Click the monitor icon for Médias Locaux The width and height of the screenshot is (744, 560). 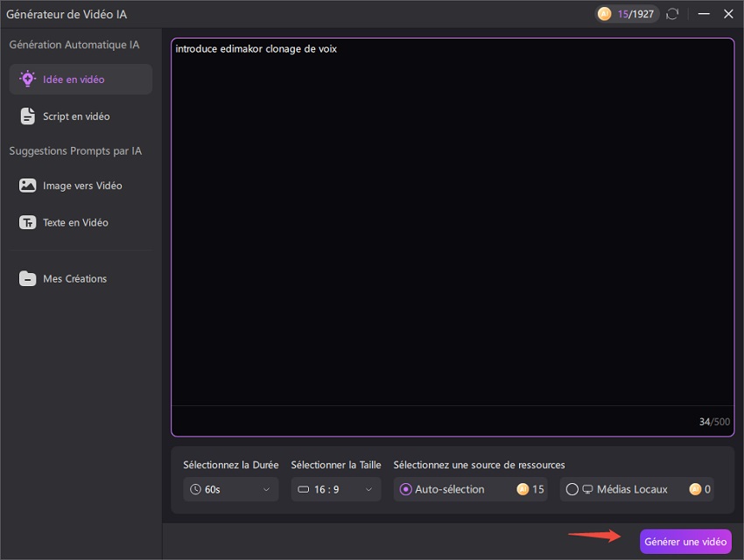tap(587, 489)
